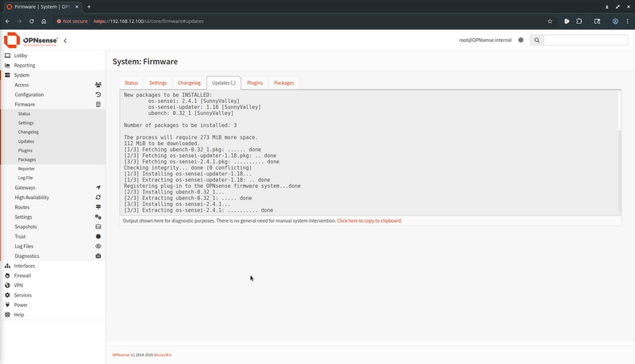
Task: Click the Gateways arrow icon
Action: click(x=98, y=188)
